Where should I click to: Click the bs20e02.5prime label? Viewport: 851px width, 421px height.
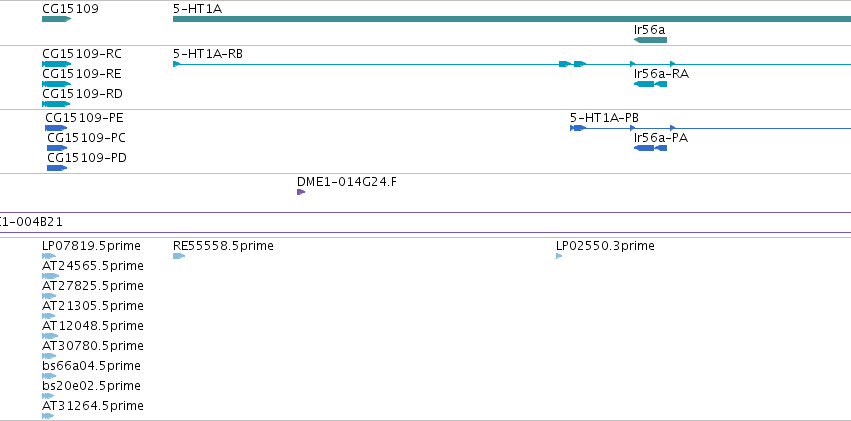pyautogui.click(x=91, y=387)
